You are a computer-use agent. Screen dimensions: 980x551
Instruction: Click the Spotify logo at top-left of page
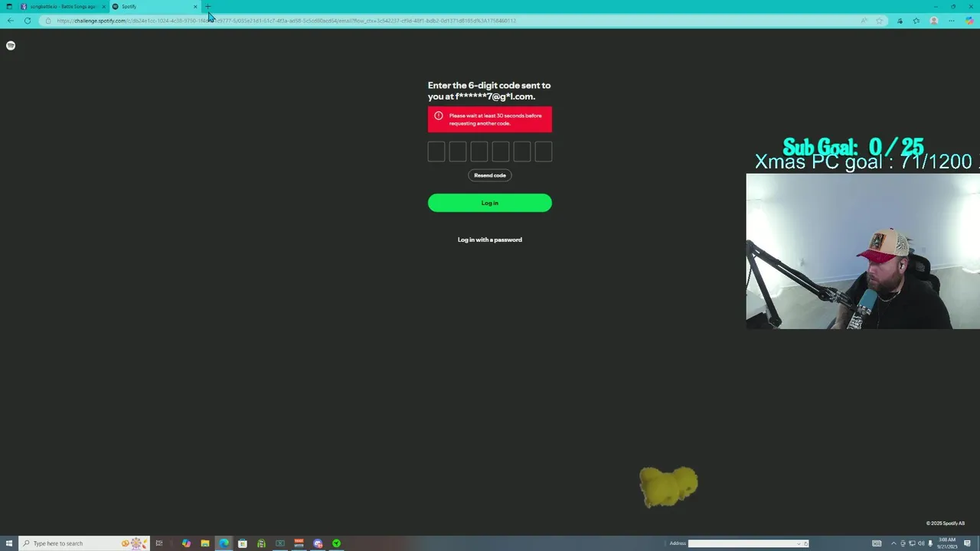(x=10, y=46)
